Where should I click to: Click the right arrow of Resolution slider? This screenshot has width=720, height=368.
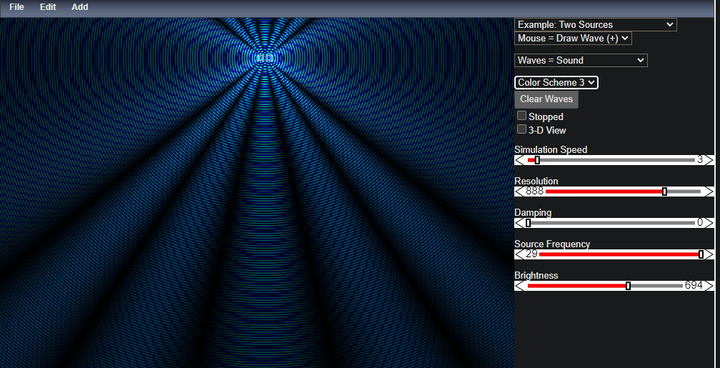(x=709, y=192)
